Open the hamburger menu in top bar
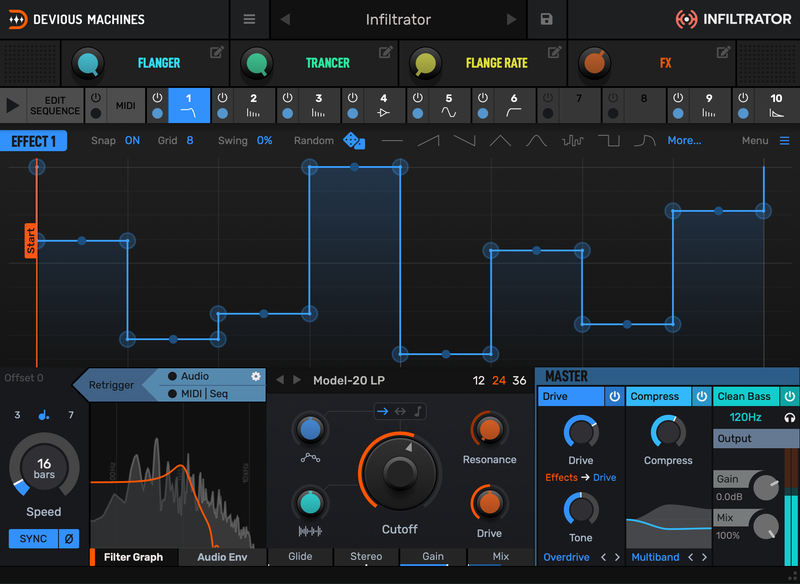Screen dimensions: 800x584 click(x=249, y=19)
